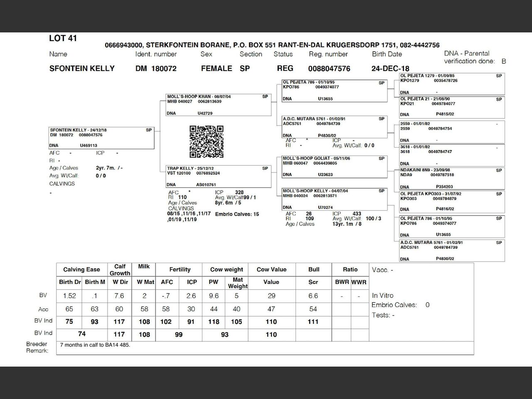Select the Birth Dr BV value 1.52
Image resolution: width=532 pixels, height=399 pixels.
[x=69, y=296]
